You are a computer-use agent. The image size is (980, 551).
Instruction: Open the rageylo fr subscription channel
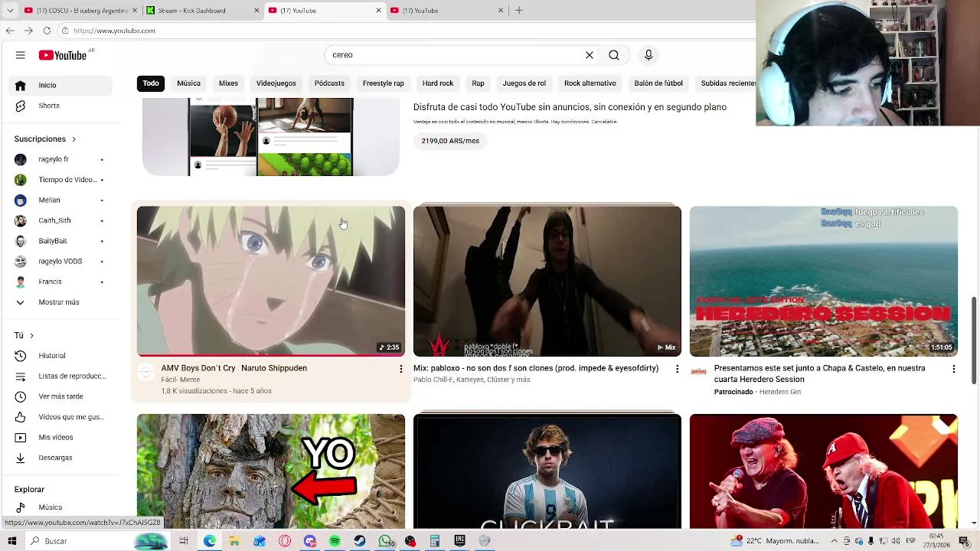click(60, 159)
